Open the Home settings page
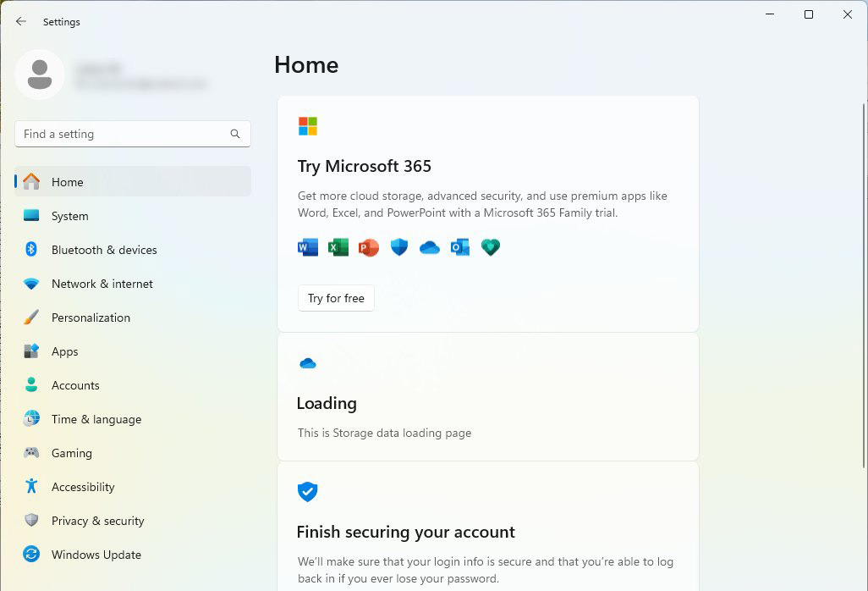This screenshot has width=868, height=591. click(133, 182)
